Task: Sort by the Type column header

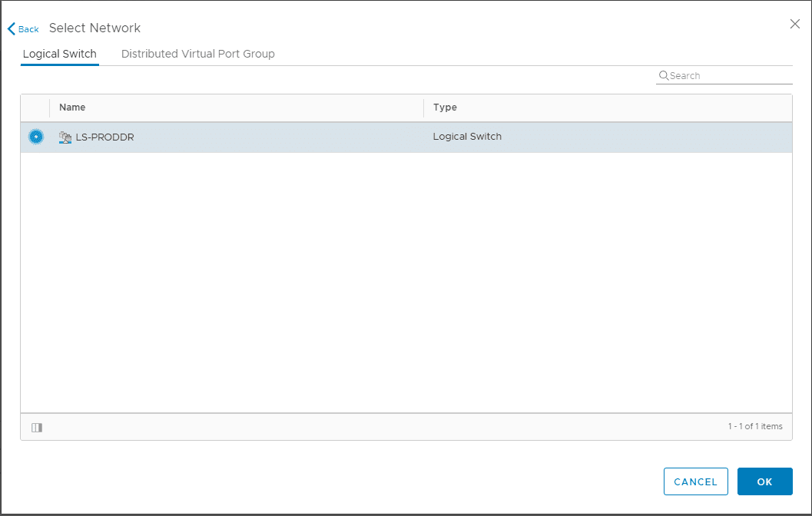Action: (x=445, y=107)
